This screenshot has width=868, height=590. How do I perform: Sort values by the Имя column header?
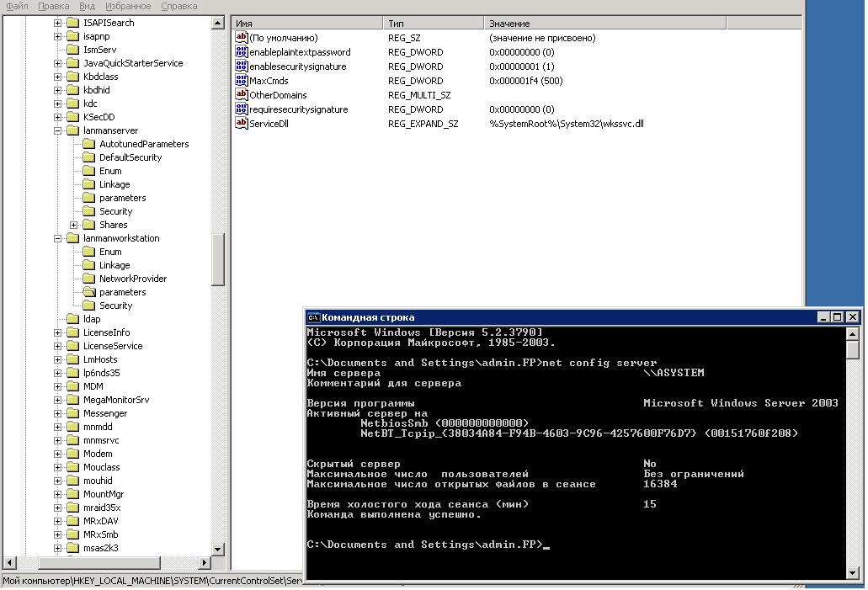coord(307,24)
